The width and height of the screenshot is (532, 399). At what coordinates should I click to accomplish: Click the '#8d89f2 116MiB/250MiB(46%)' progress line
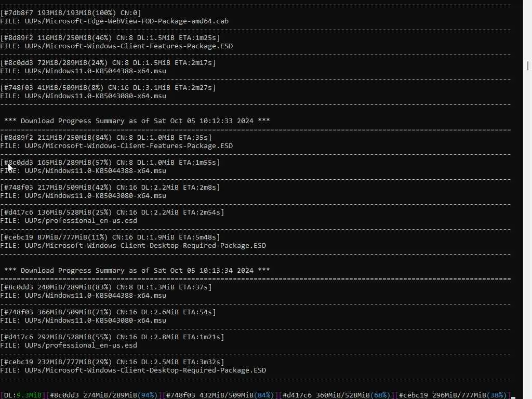[x=110, y=37]
